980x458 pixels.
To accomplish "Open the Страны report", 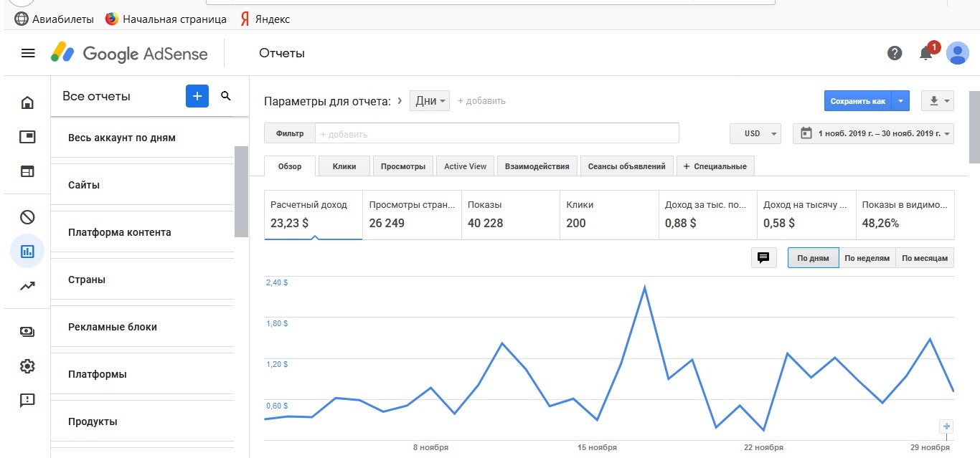I will tap(142, 280).
